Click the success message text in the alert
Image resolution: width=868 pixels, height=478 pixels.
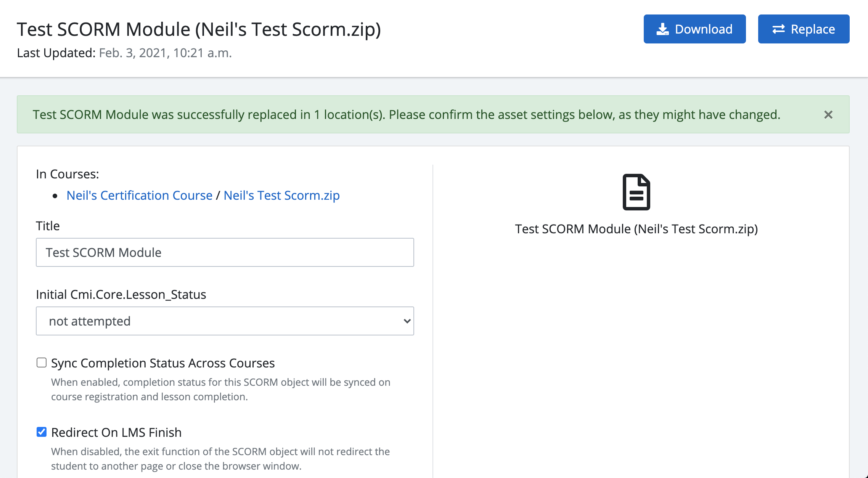pos(407,114)
